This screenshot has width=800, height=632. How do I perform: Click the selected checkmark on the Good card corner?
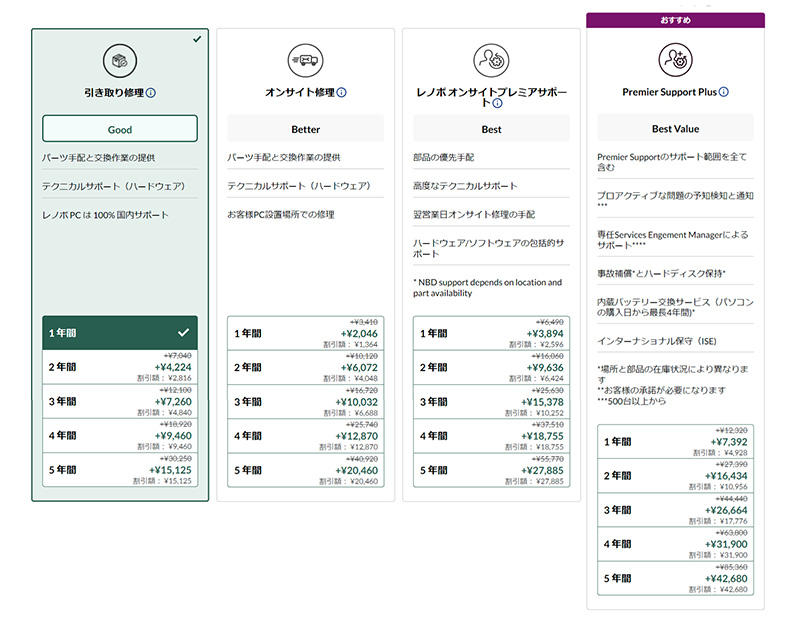tap(197, 39)
